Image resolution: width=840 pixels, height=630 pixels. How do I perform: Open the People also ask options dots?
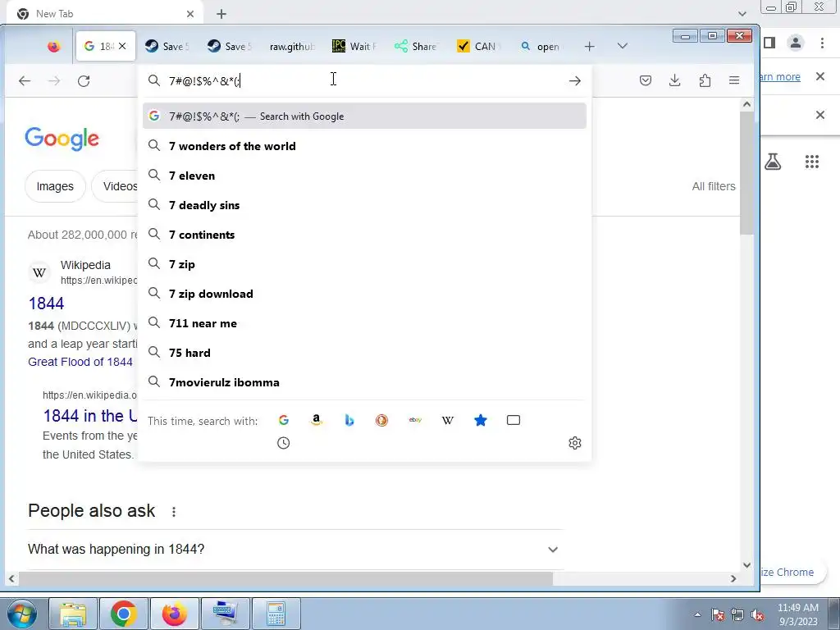(x=174, y=512)
